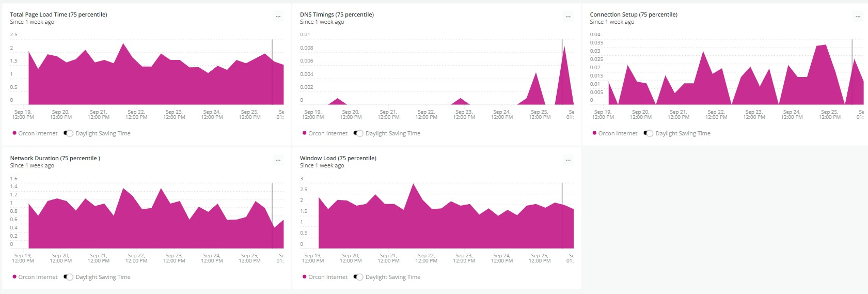Open options menu for Window Load chart
Image resolution: width=868 pixels, height=294 pixels.
(568, 161)
